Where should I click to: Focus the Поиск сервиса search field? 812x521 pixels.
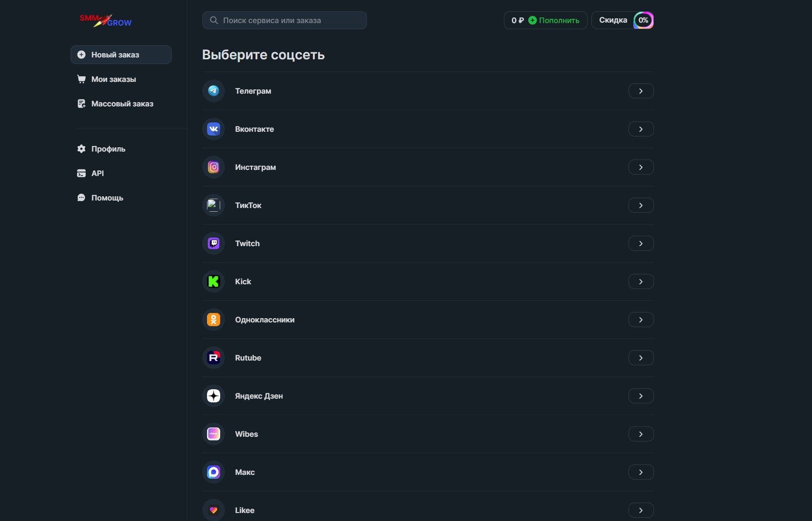coord(285,20)
